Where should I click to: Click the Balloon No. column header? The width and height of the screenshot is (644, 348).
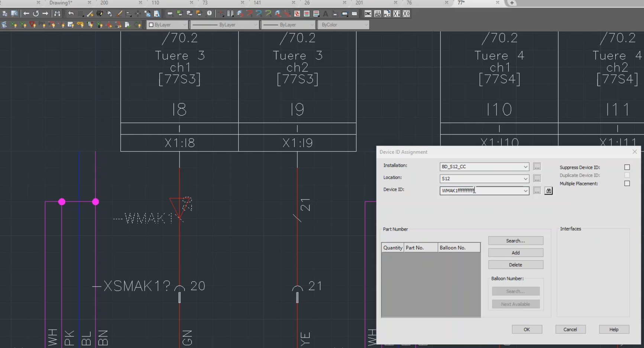[459, 248]
